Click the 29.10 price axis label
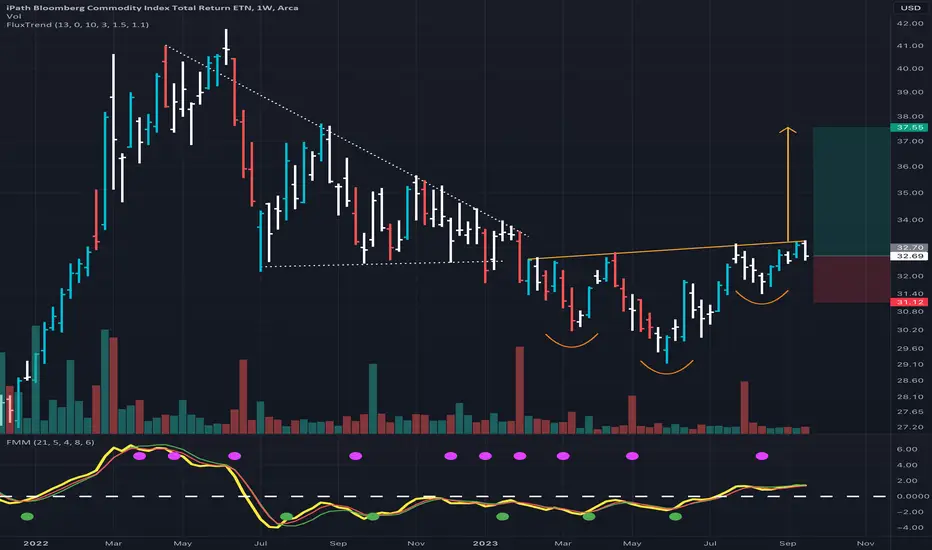This screenshot has width=932, height=550. (x=910, y=364)
